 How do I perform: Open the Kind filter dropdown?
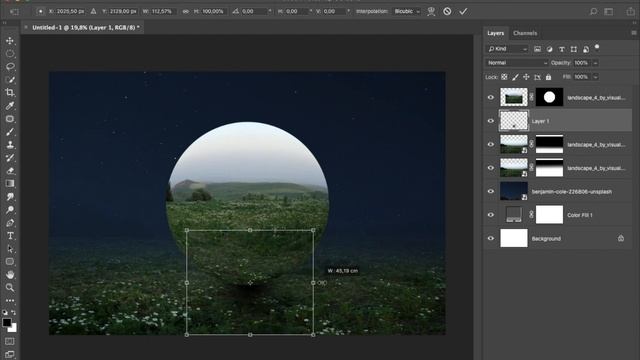tap(507, 49)
